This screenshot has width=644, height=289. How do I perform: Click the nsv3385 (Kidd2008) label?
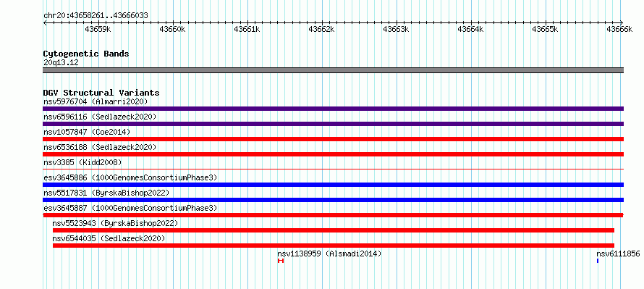pos(82,162)
